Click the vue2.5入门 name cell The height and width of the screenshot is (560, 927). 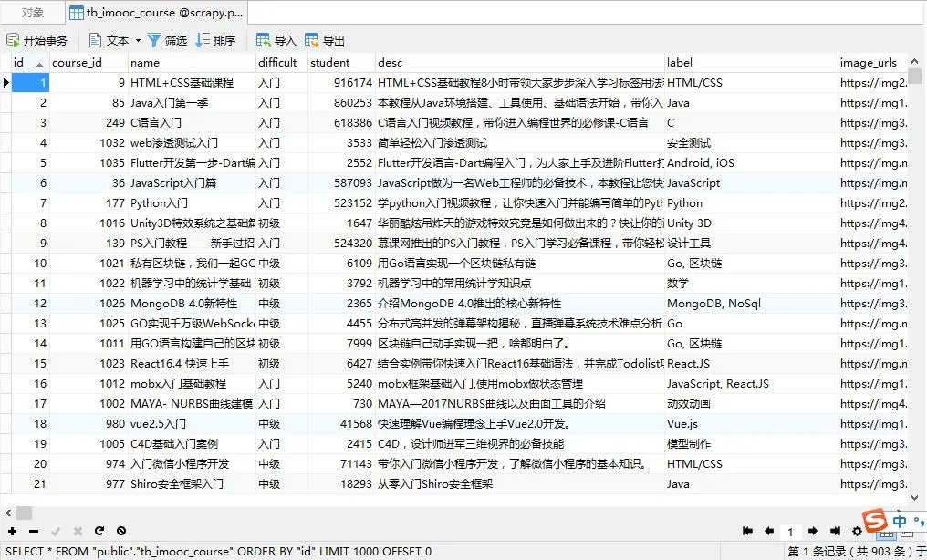[x=193, y=424]
